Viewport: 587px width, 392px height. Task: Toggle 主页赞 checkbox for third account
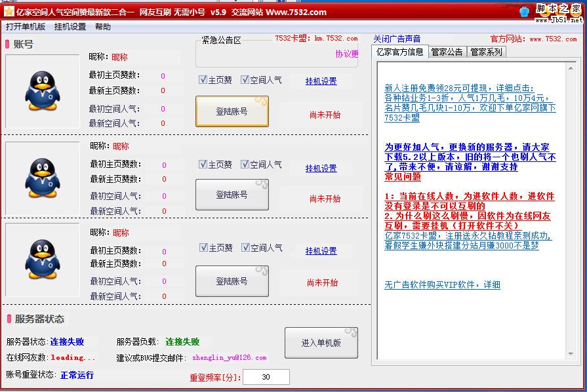(x=203, y=247)
